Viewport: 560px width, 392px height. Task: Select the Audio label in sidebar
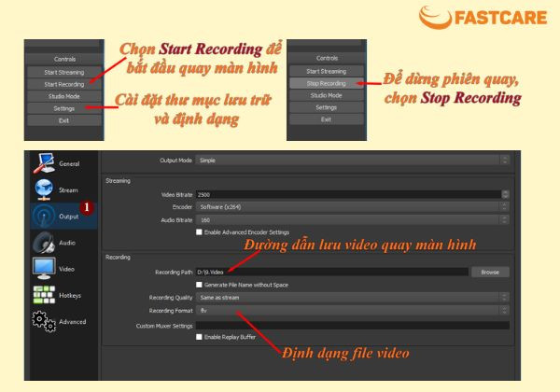coord(67,243)
